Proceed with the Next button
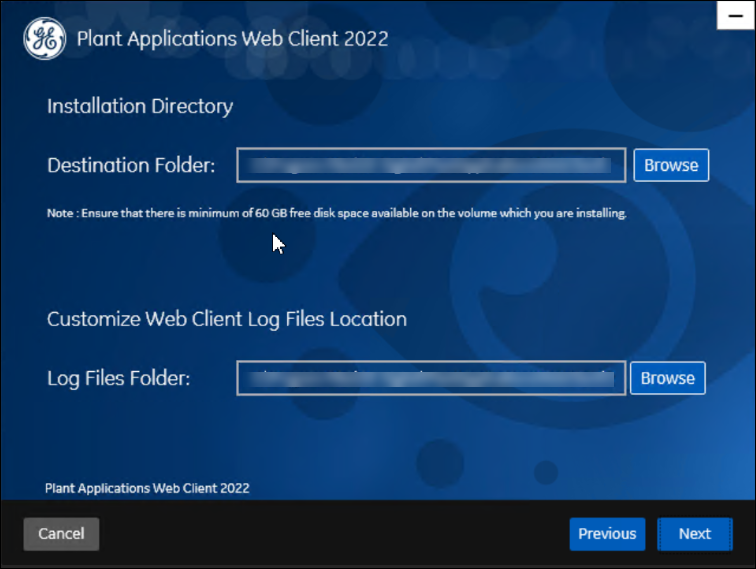Screen dimensions: 756x569 click(x=695, y=534)
